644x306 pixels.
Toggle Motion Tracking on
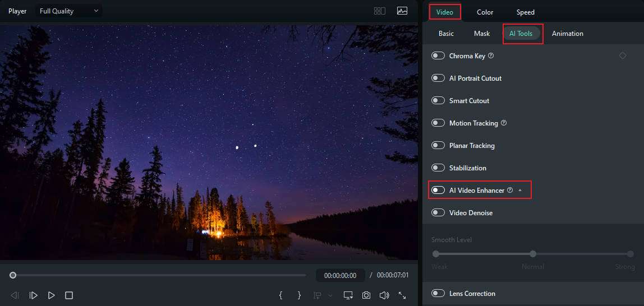tap(438, 123)
